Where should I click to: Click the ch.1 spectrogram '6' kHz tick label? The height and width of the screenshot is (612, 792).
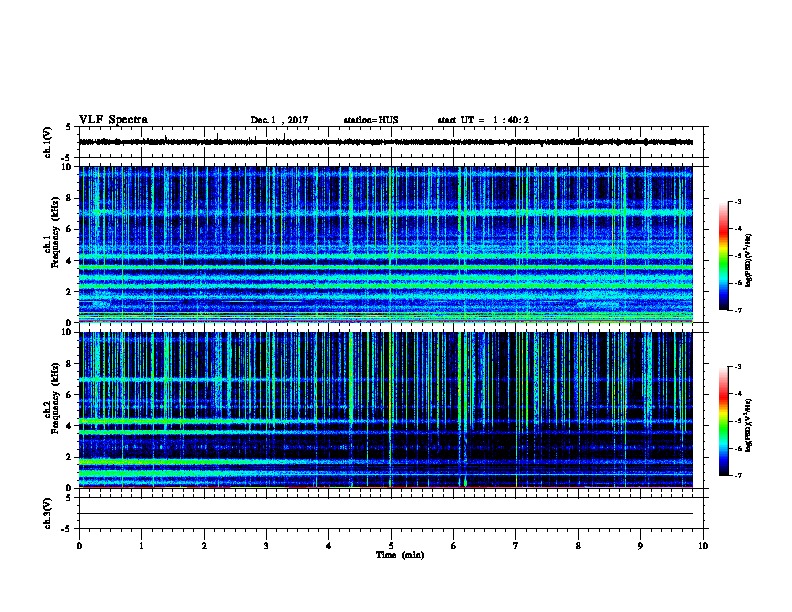pos(70,229)
